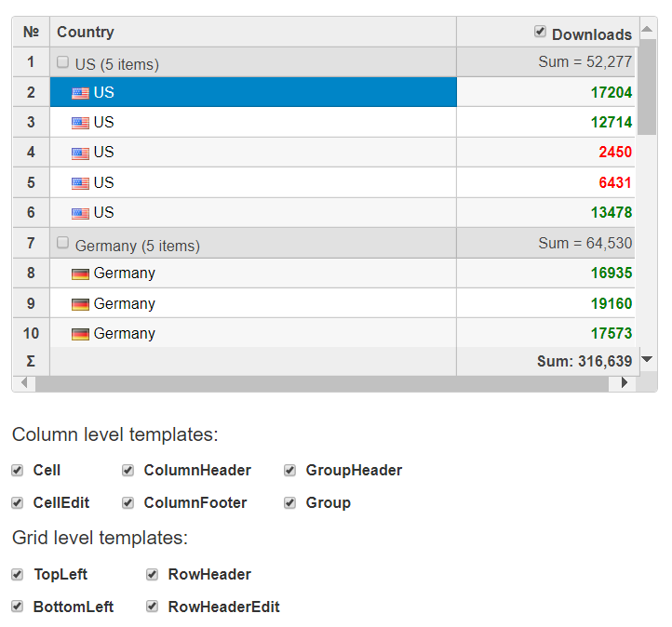Click the vertical scrollbar down arrow
The width and height of the screenshot is (672, 627).
[648, 359]
